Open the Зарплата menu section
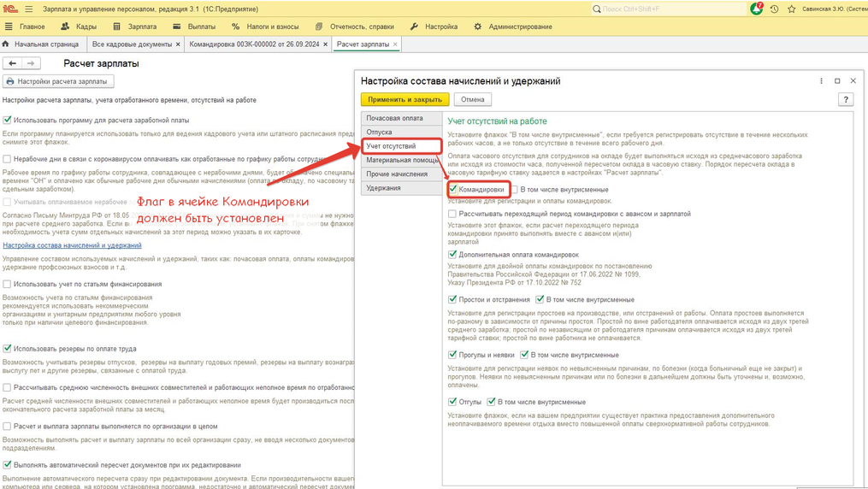Screen dimensions: 868x489 (x=135, y=27)
